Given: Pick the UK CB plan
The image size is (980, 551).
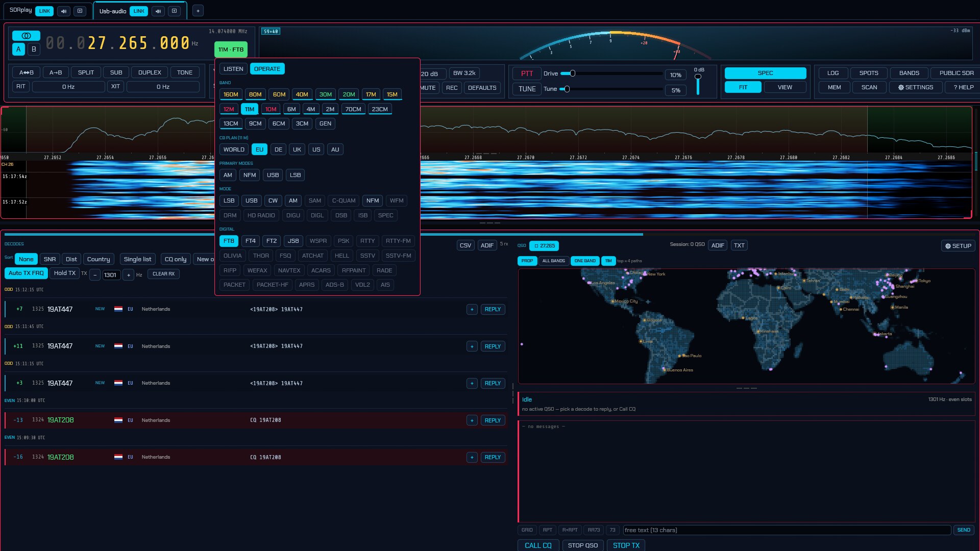Looking at the screenshot, I should pyautogui.click(x=297, y=149).
